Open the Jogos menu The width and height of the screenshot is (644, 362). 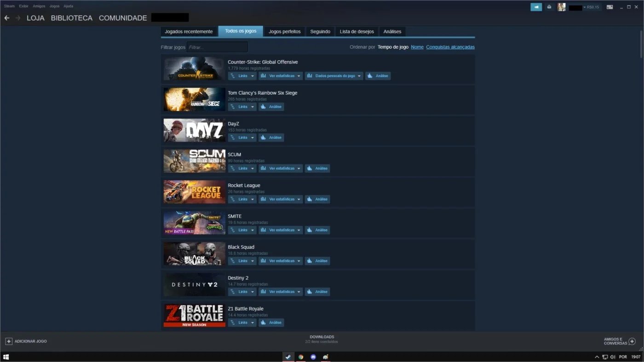(x=54, y=6)
